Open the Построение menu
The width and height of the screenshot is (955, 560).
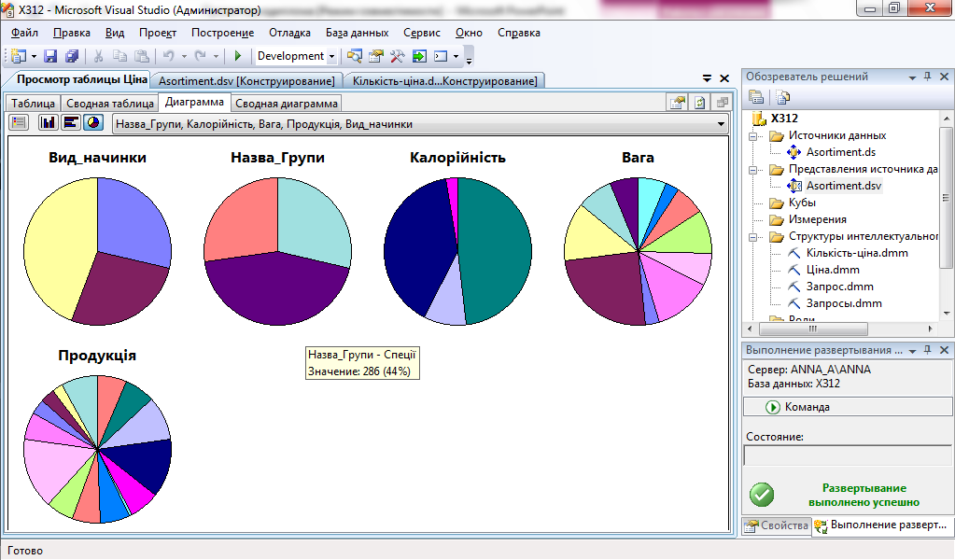tap(222, 33)
